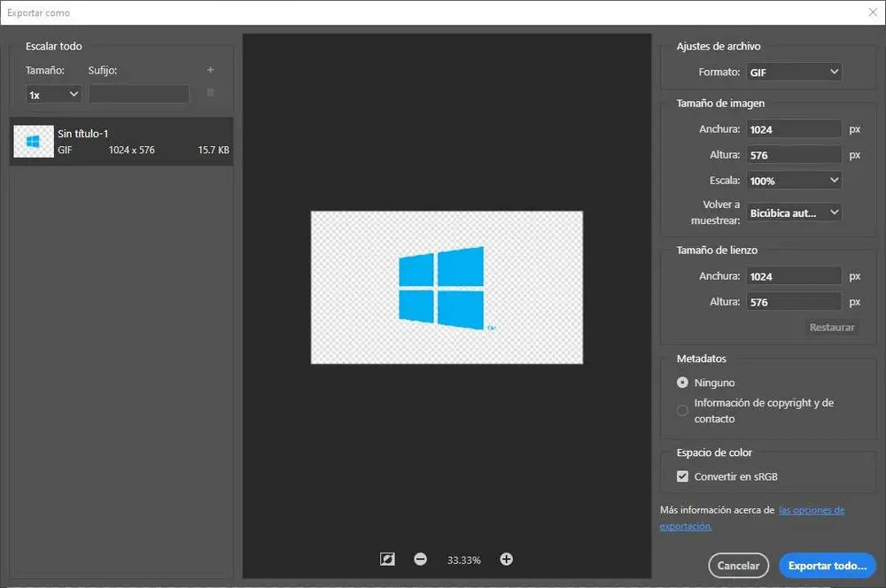The image size is (886, 588).
Task: Toggle the Convertir en sRGB checkbox
Action: 682,476
